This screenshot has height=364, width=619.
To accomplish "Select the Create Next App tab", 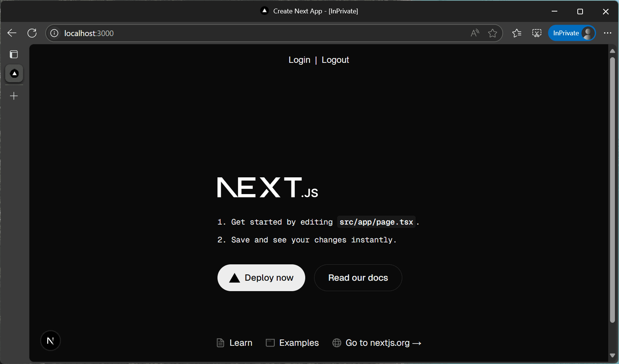I will [x=14, y=74].
